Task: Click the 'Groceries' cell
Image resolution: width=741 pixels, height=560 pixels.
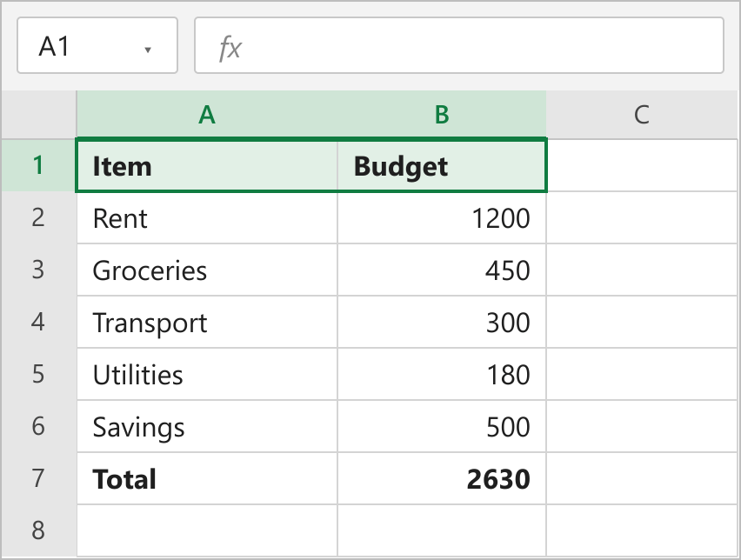Action: pyautogui.click(x=207, y=270)
